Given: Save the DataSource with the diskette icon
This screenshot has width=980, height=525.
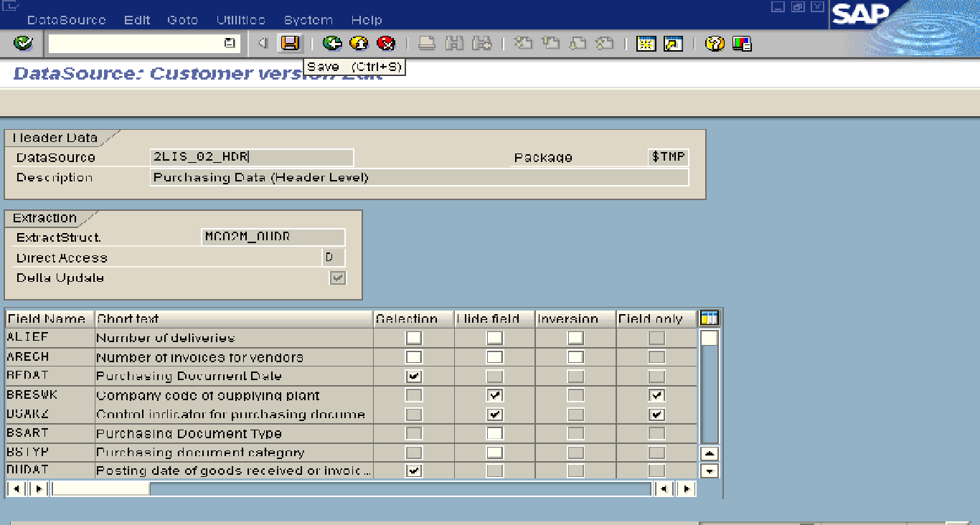Looking at the screenshot, I should pos(290,44).
